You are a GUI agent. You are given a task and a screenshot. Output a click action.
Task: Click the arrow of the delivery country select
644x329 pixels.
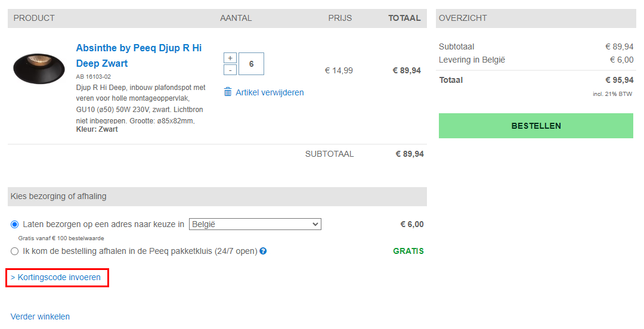[315, 225]
